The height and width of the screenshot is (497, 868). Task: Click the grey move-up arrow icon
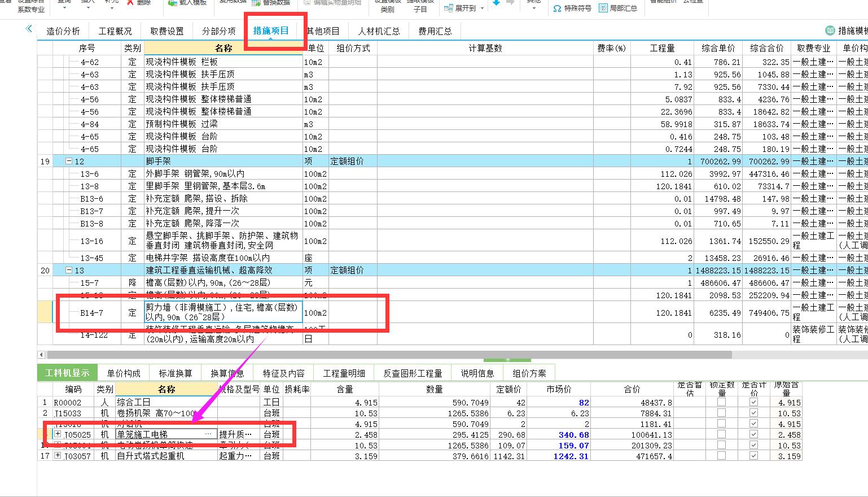click(x=510, y=3)
